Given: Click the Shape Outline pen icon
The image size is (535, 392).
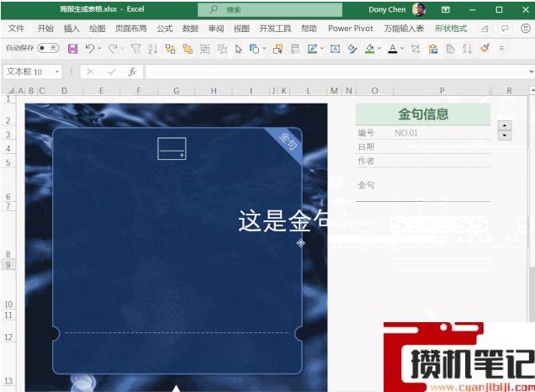Looking at the screenshot, I should pyautogui.click(x=312, y=49).
